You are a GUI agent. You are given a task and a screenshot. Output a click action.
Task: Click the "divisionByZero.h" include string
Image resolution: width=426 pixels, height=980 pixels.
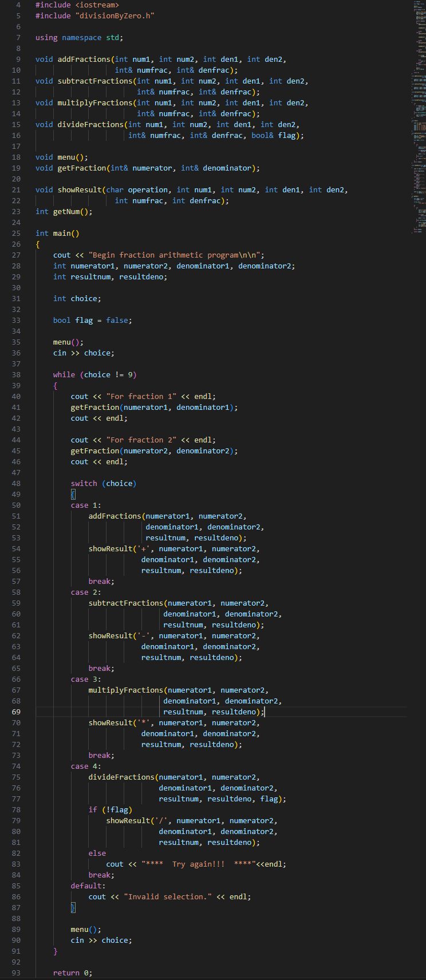[115, 15]
